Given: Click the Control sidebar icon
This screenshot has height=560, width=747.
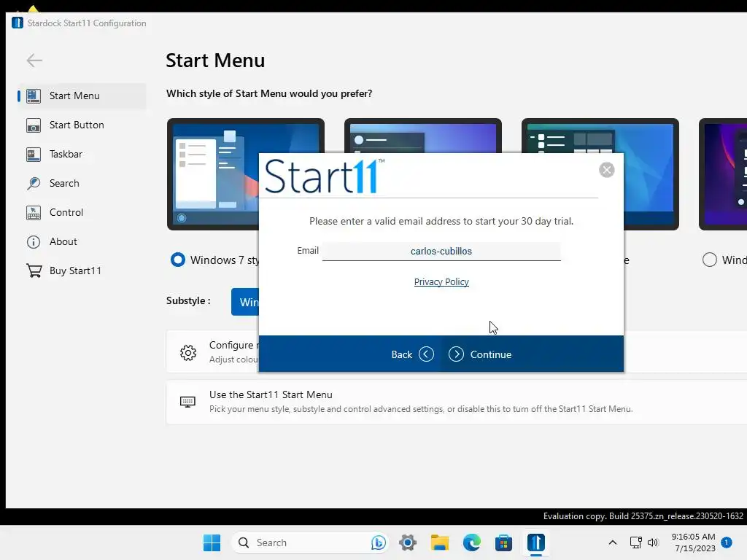Looking at the screenshot, I should (34, 213).
